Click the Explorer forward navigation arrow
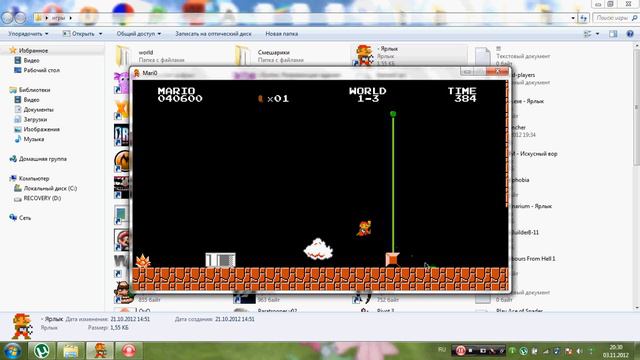This screenshot has height=360, width=640. point(20,18)
